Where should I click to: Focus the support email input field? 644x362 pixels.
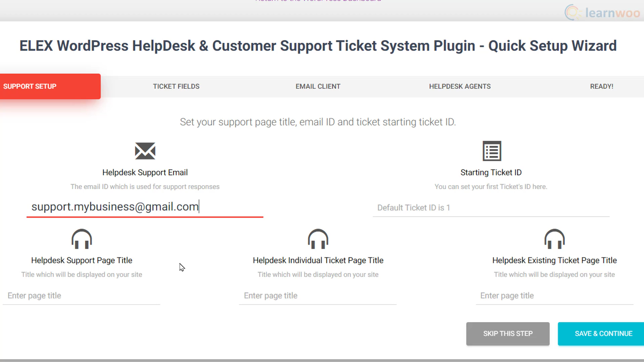click(x=145, y=207)
